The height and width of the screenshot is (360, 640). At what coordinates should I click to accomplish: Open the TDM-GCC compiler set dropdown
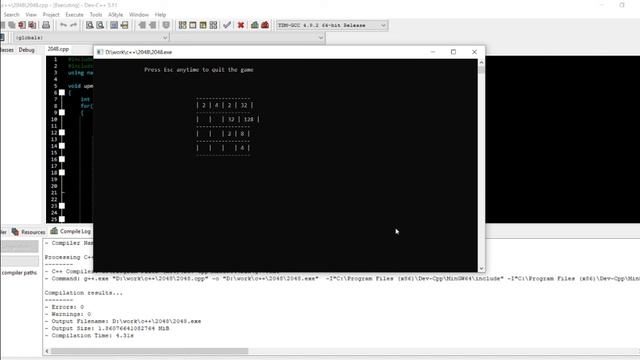point(383,25)
